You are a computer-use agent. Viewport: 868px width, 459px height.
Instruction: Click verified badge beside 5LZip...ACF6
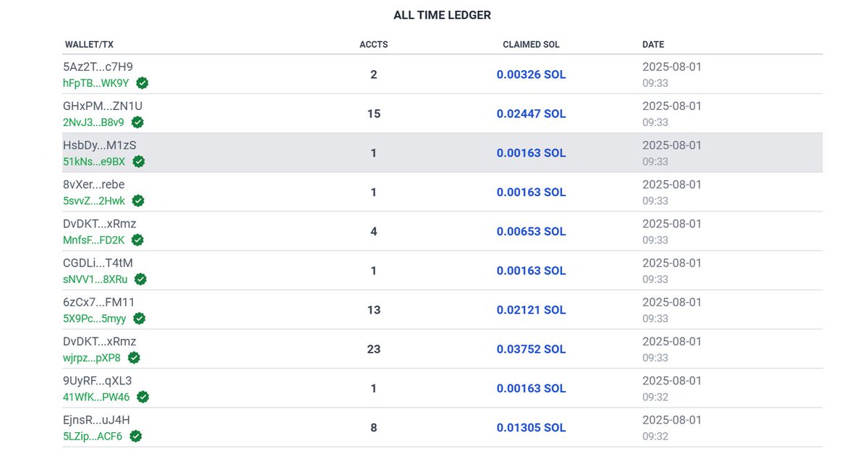pyautogui.click(x=136, y=436)
